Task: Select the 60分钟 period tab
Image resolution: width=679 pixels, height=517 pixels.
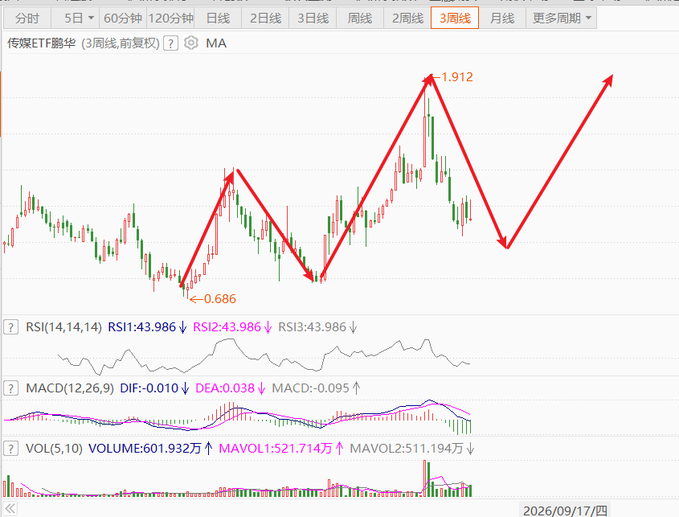Action: pyautogui.click(x=123, y=18)
